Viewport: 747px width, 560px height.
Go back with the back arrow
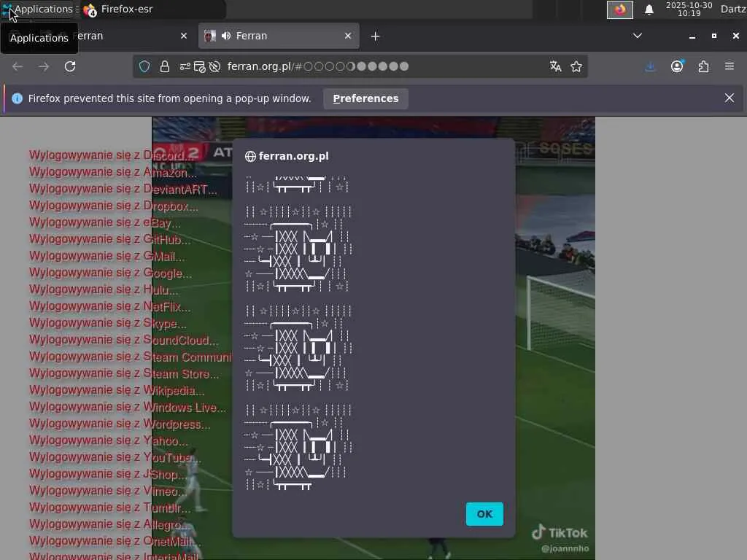click(18, 66)
